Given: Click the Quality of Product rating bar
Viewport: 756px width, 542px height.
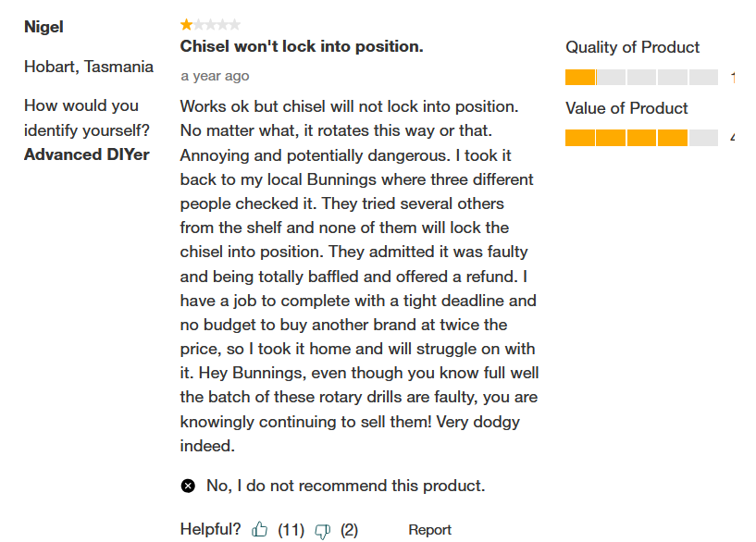Looking at the screenshot, I should [641, 78].
